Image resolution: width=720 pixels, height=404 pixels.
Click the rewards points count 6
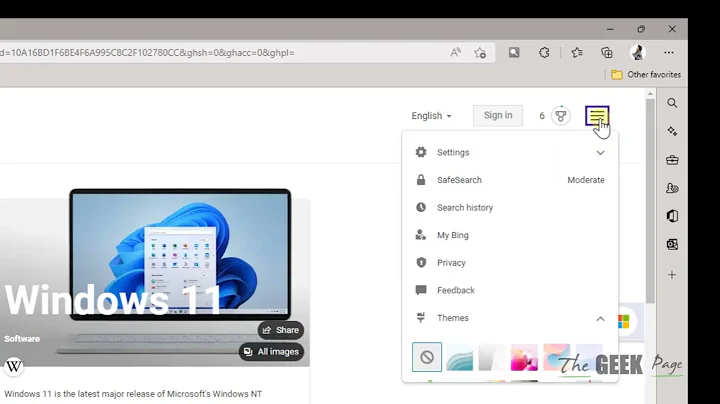pos(542,116)
